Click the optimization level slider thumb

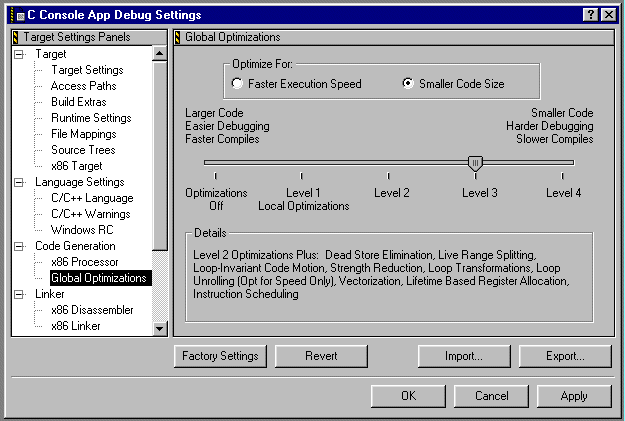click(475, 163)
